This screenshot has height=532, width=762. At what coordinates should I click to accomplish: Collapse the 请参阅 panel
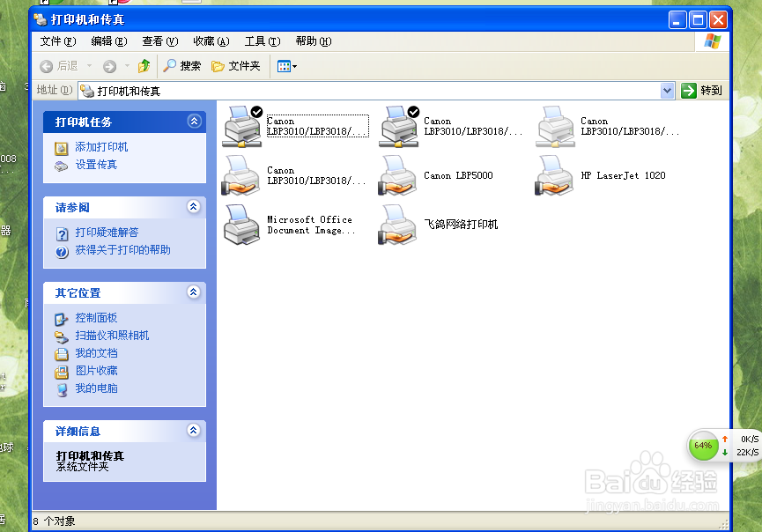click(x=194, y=207)
